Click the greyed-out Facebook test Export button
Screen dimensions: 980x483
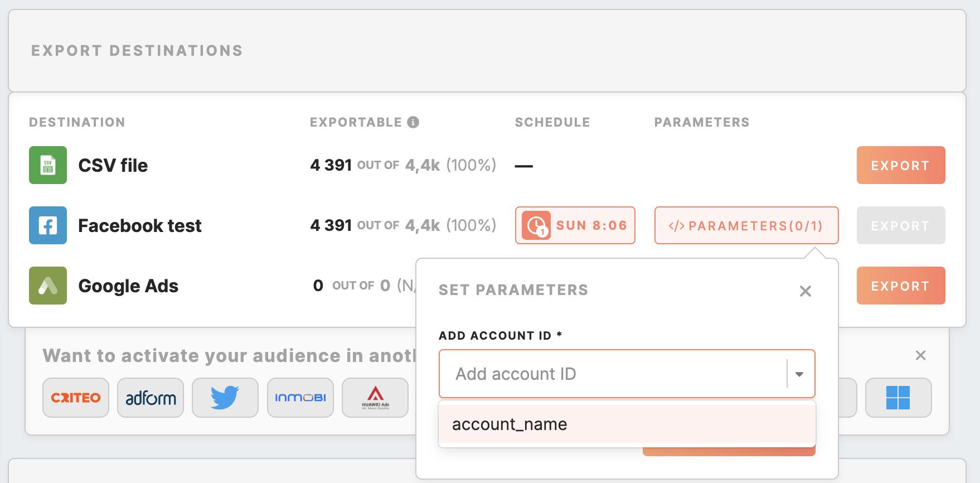pyautogui.click(x=900, y=225)
